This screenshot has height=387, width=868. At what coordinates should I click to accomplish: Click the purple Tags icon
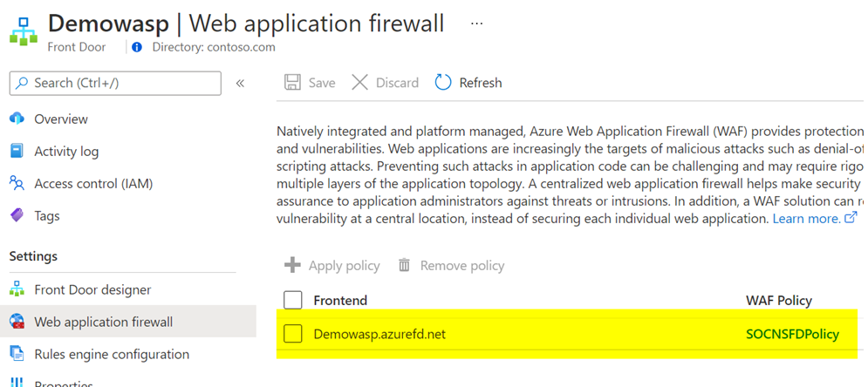[17, 215]
